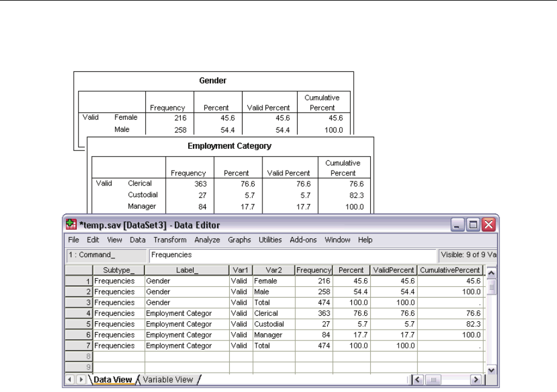Select the Percent column header in Data Editor
This screenshot has width=557, height=392.
[x=351, y=270]
